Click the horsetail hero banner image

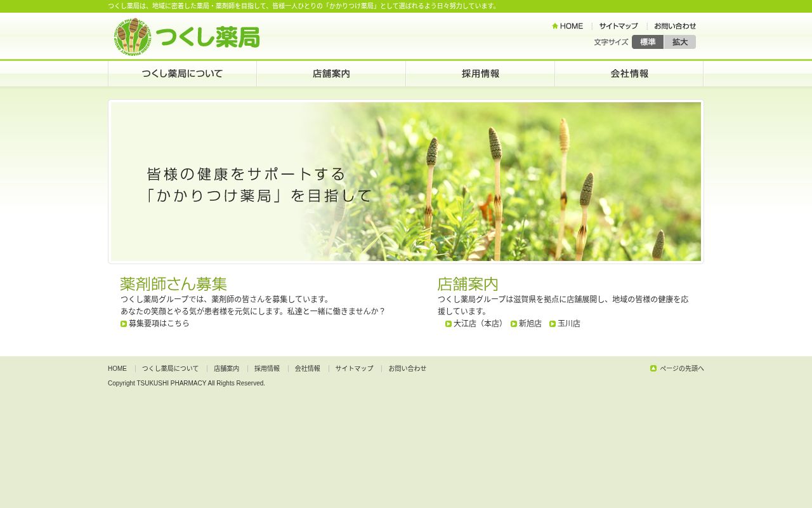point(406,182)
